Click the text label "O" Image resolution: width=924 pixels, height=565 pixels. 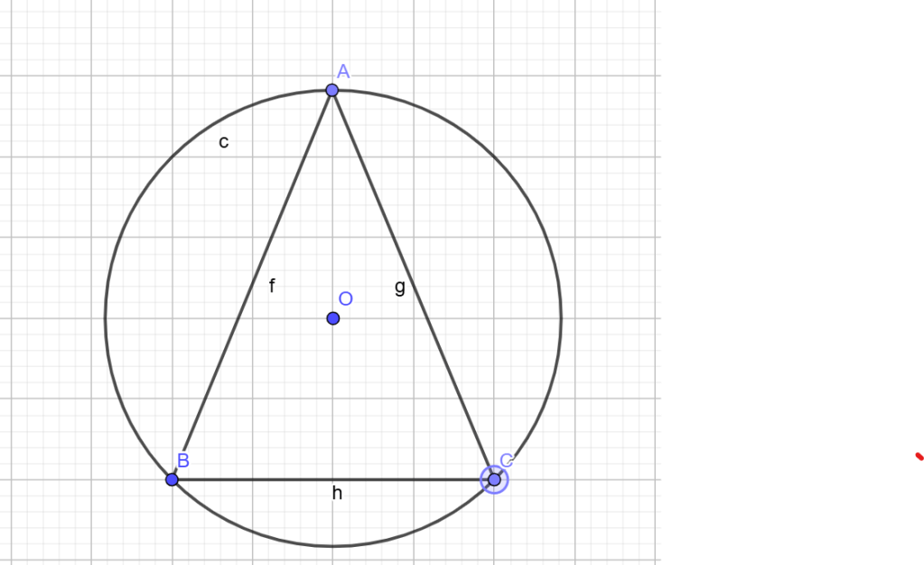[345, 299]
